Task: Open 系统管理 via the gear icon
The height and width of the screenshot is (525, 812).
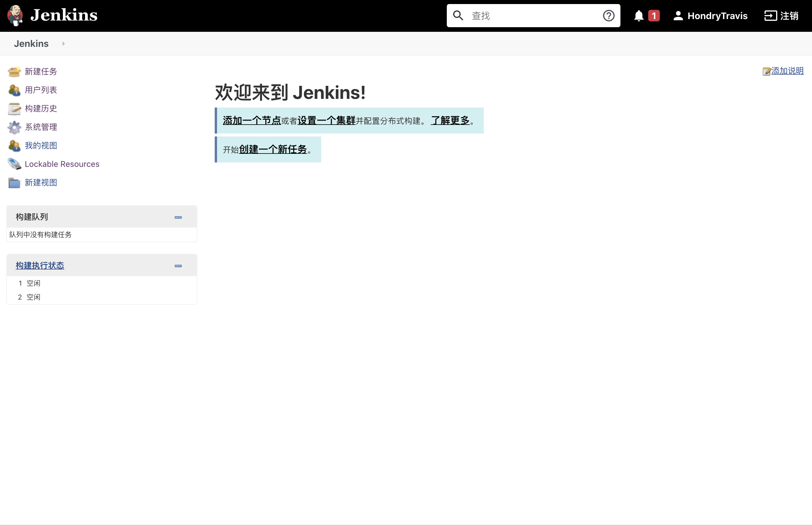Action: coord(14,127)
